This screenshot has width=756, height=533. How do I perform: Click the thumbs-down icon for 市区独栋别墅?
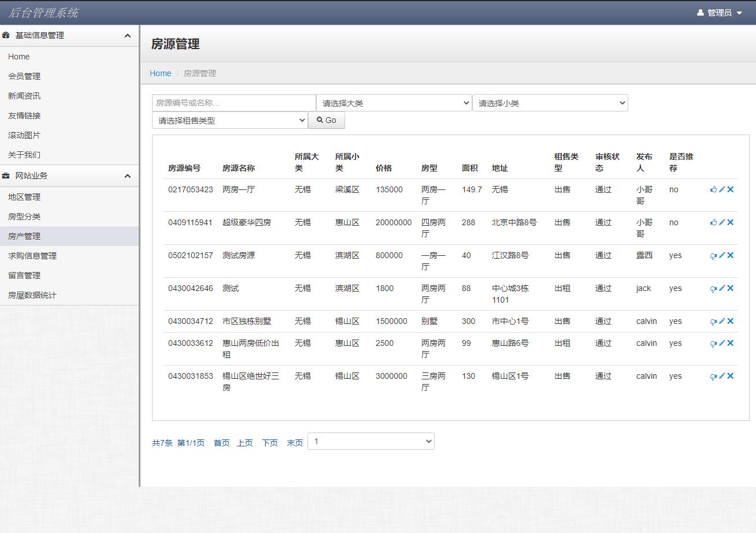tap(713, 321)
